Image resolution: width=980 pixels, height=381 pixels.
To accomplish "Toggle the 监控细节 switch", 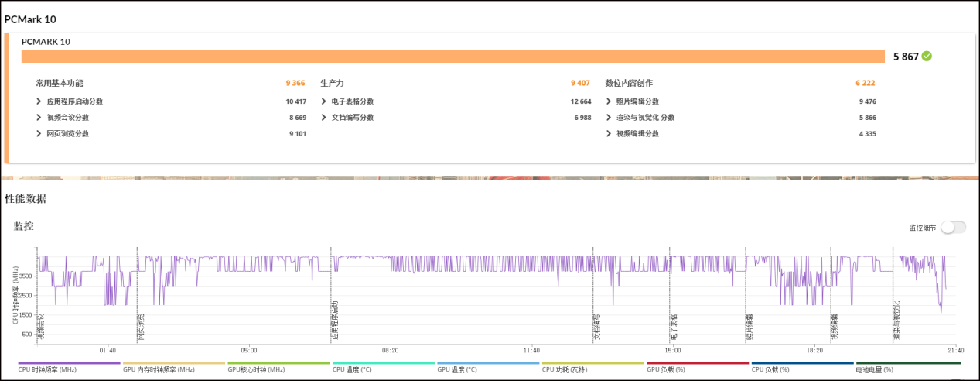I will [x=953, y=228].
